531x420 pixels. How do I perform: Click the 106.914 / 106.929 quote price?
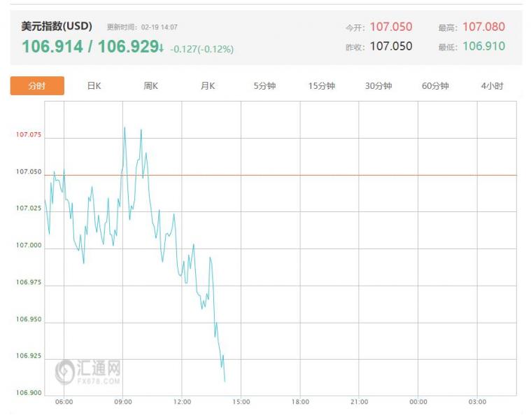(90, 47)
